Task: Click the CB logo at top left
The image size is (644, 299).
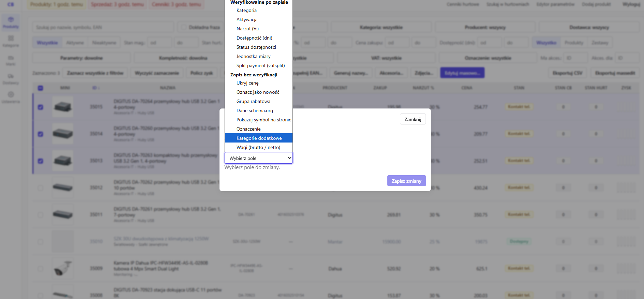Action: point(11,4)
